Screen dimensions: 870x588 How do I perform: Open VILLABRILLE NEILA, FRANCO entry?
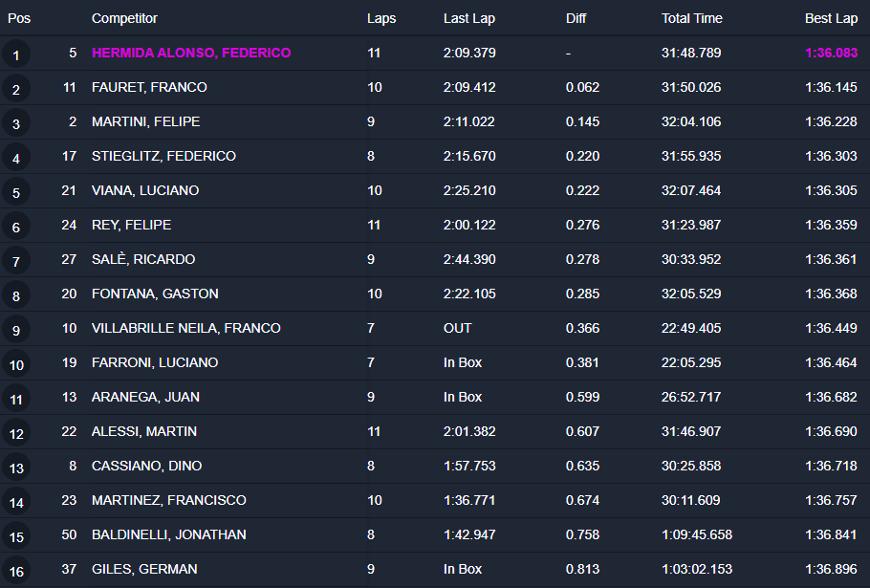point(185,328)
